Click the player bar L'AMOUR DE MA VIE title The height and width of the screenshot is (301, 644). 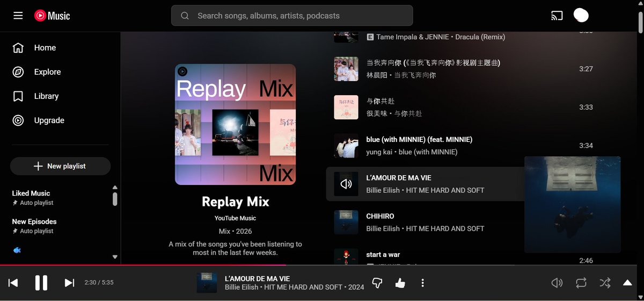[257, 278]
